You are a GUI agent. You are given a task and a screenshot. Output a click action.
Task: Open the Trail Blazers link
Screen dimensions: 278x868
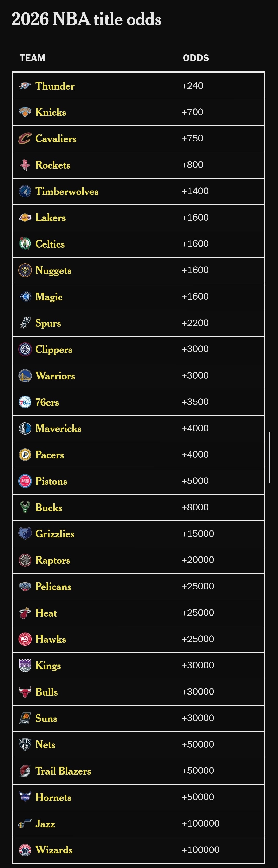point(63,771)
